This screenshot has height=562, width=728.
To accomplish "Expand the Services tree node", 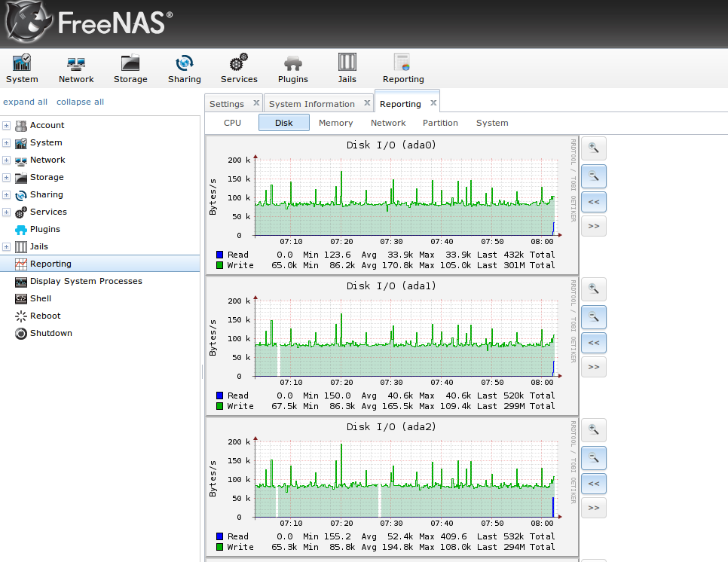I will [7, 212].
